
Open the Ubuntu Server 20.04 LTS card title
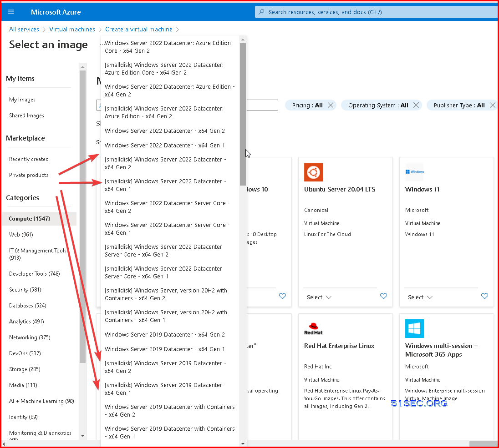[340, 189]
